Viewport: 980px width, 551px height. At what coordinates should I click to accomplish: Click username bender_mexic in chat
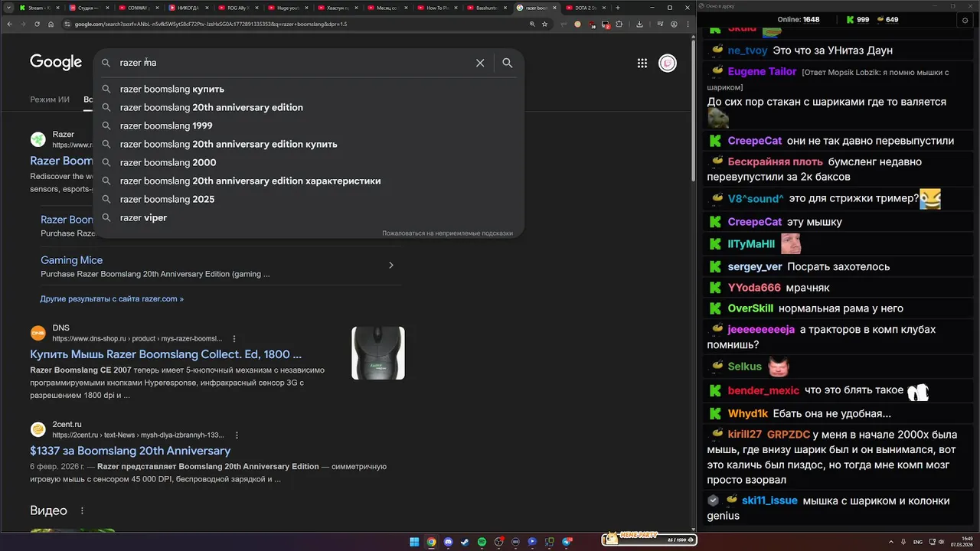pyautogui.click(x=763, y=390)
